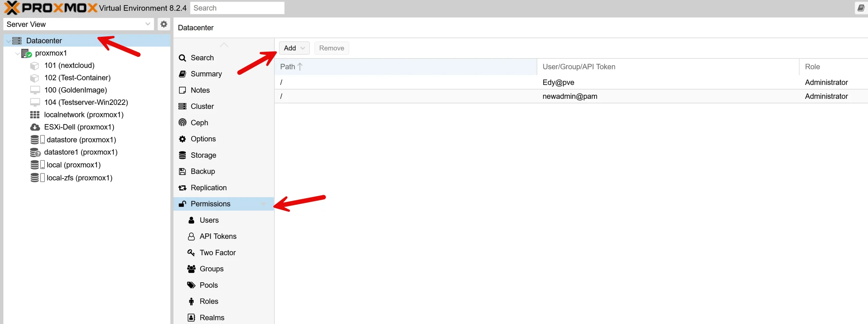The height and width of the screenshot is (324, 868).
Task: Select the Permissions menu entry
Action: coord(211,204)
